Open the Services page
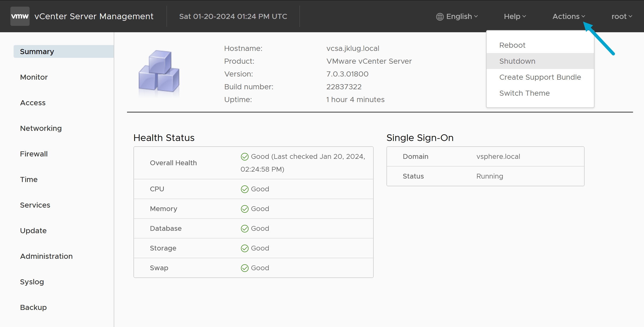This screenshot has height=327, width=644. [35, 205]
